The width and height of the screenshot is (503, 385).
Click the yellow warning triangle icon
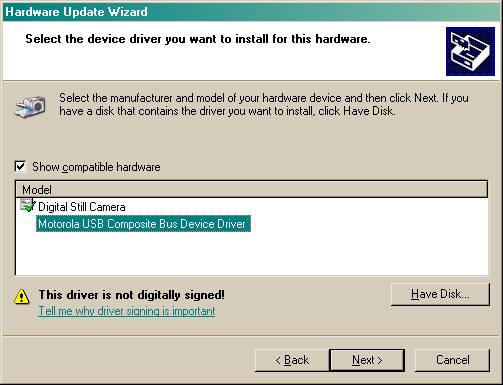coord(22,297)
